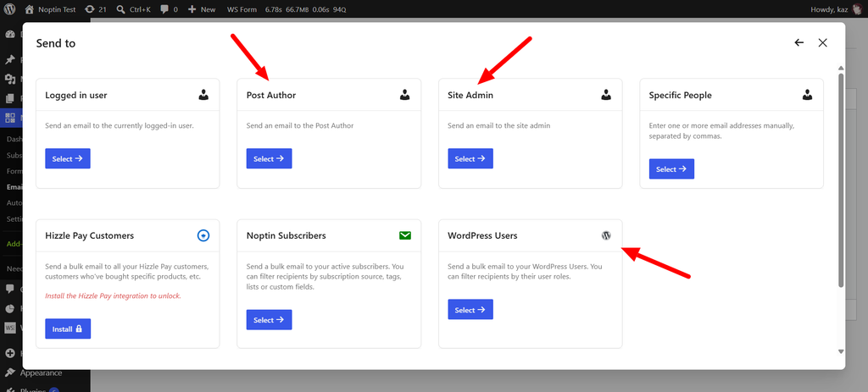Open the WordPress logo menu in admin bar
Image resolution: width=868 pixels, height=392 pixels.
point(11,9)
